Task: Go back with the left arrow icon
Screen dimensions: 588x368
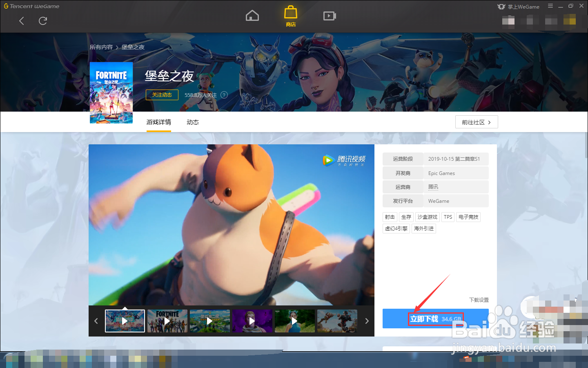Action: point(22,21)
